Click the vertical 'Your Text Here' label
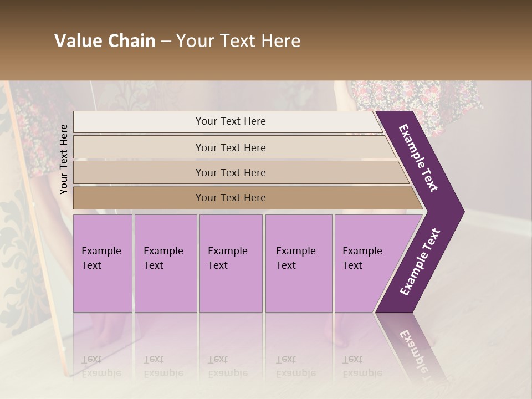Viewport: 532px width, 399px height. [x=64, y=159]
